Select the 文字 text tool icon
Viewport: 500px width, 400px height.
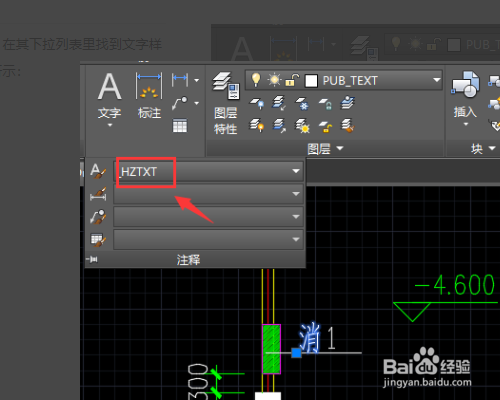(109, 86)
